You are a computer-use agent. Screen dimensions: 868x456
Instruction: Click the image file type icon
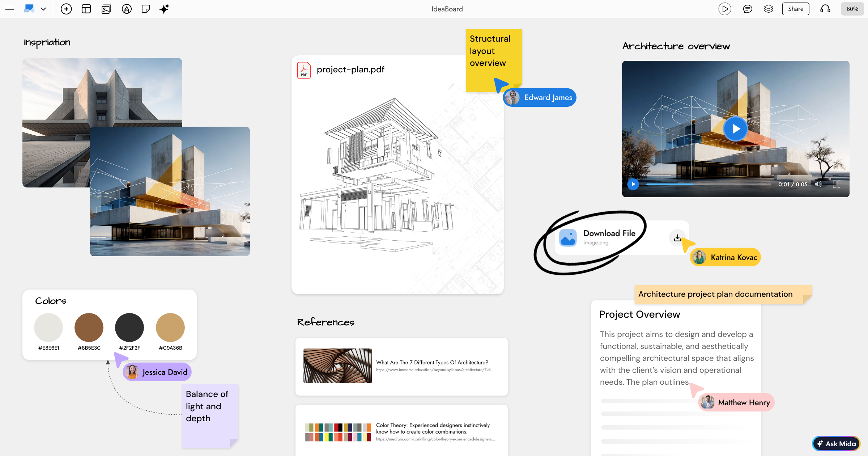(568, 237)
